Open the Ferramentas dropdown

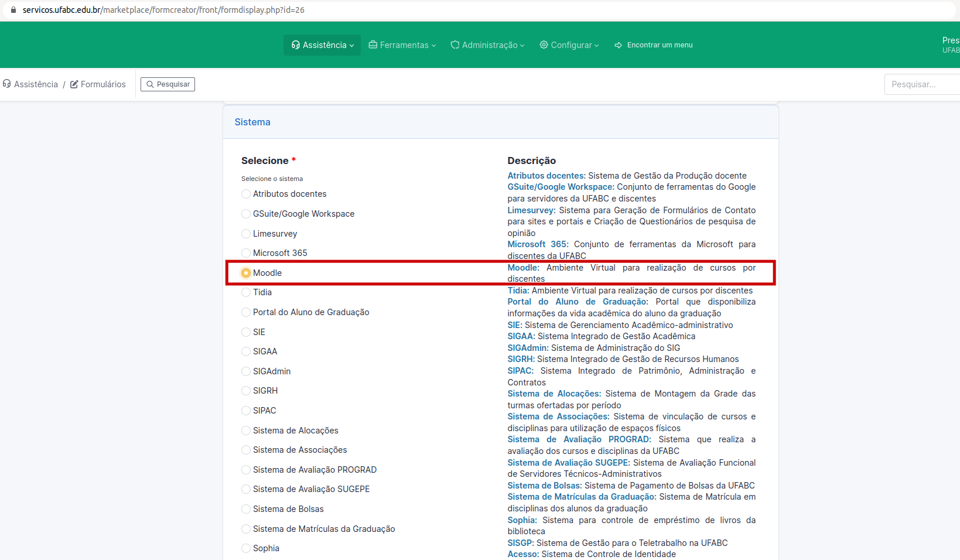point(402,45)
